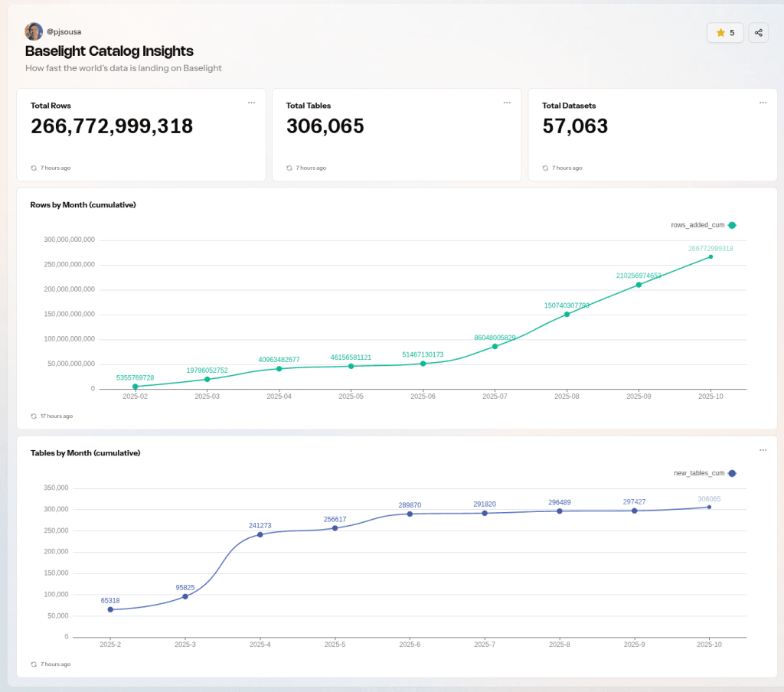Click refresh icon under Tables by Month chart

(34, 664)
